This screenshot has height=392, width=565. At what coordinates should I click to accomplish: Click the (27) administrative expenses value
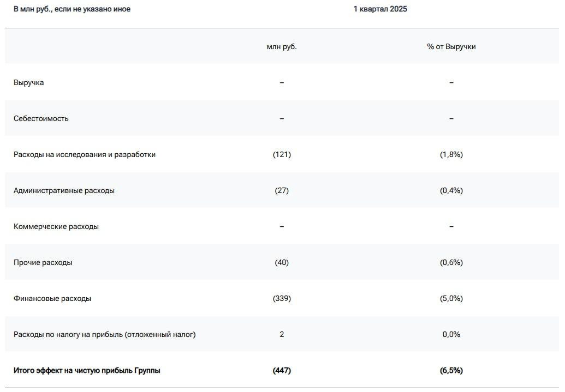tap(282, 190)
